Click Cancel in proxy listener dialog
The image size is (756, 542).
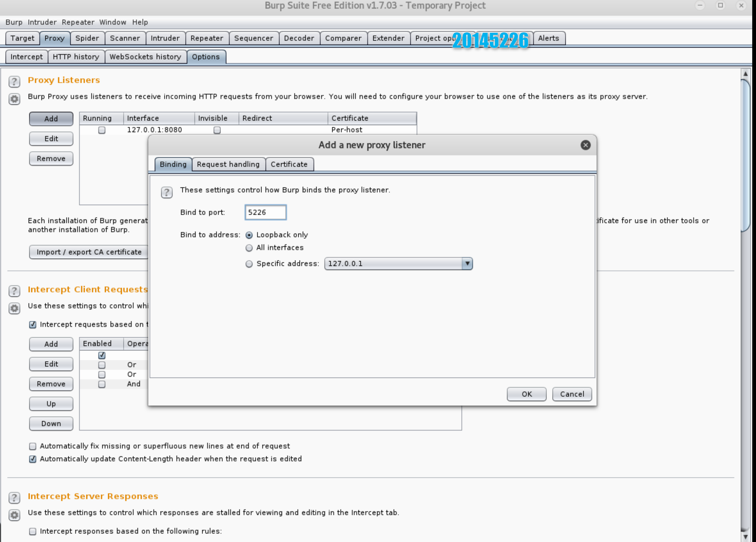(x=572, y=394)
